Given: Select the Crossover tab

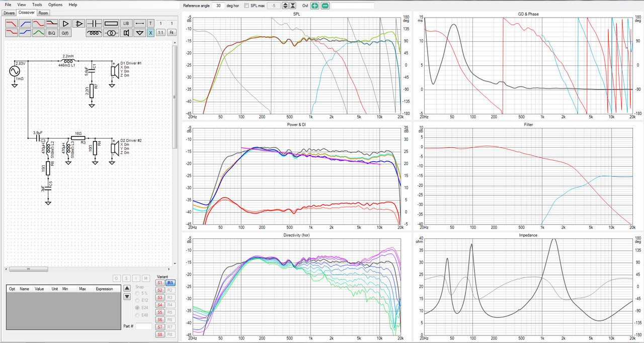Looking at the screenshot, I should 27,12.
